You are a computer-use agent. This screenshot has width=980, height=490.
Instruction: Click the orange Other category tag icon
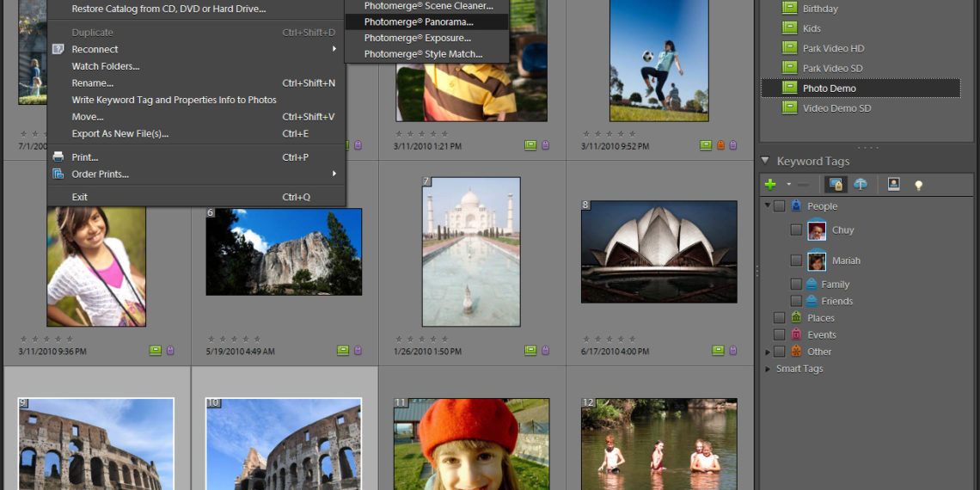[x=796, y=352]
